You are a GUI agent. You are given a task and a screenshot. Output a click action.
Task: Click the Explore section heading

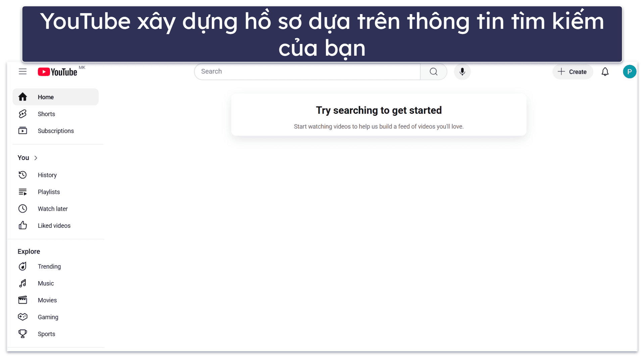29,251
